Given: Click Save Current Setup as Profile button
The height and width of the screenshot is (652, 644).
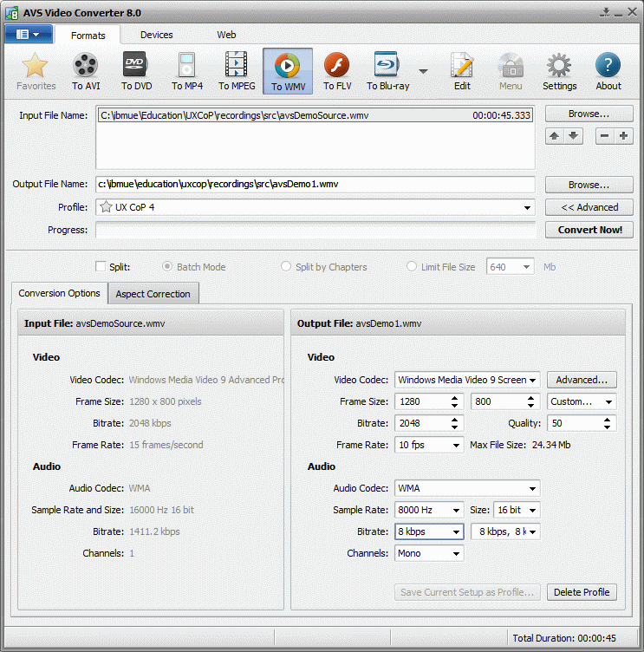Looking at the screenshot, I should tap(467, 592).
